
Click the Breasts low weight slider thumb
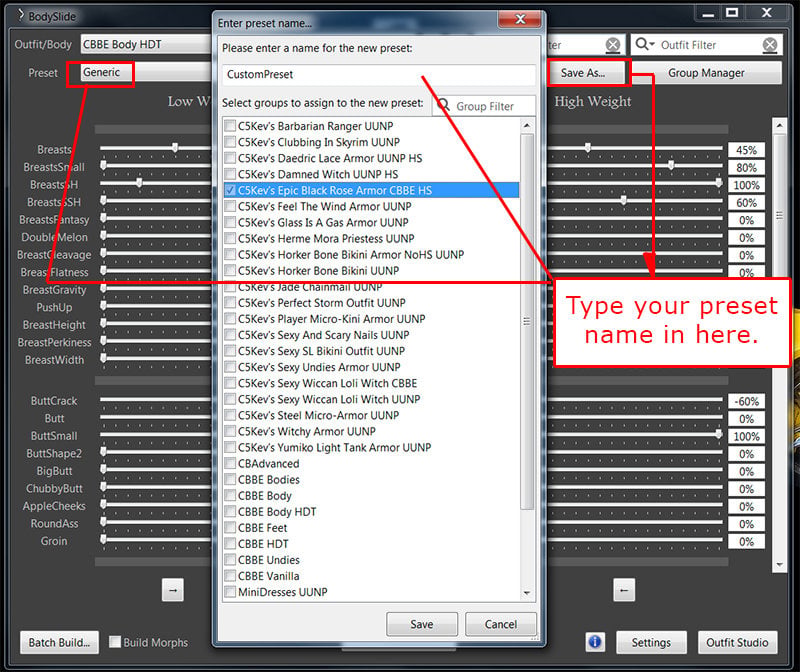tap(175, 148)
